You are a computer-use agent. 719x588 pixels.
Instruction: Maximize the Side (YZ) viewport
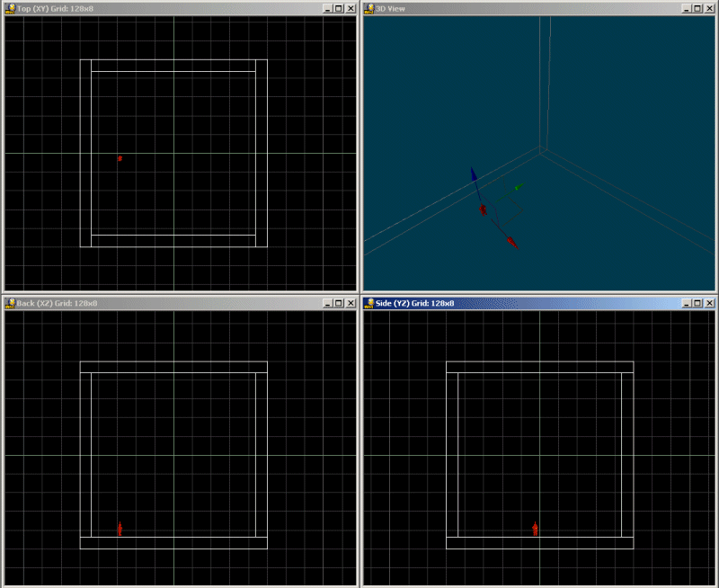(x=697, y=303)
